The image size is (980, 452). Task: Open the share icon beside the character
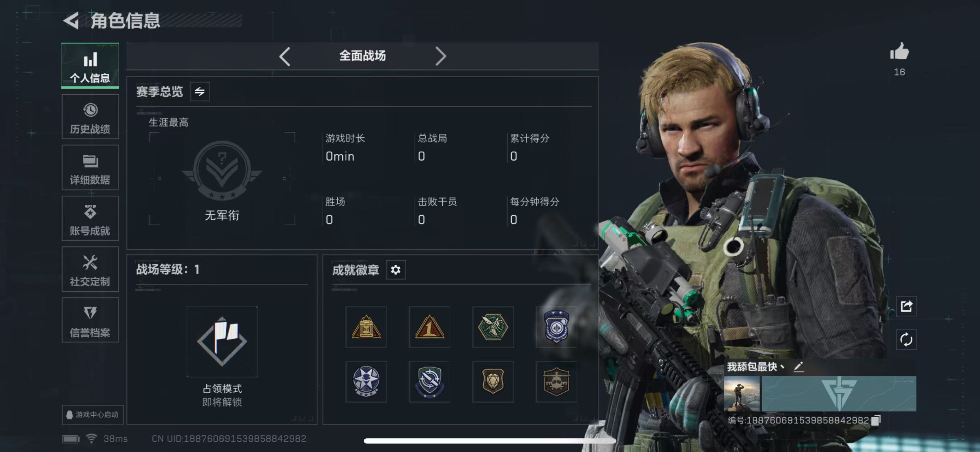(x=906, y=306)
